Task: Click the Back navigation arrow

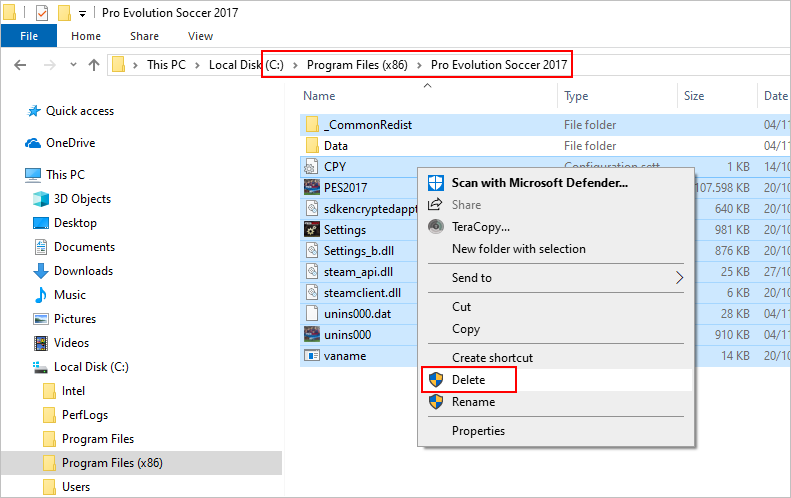Action: [x=20, y=65]
